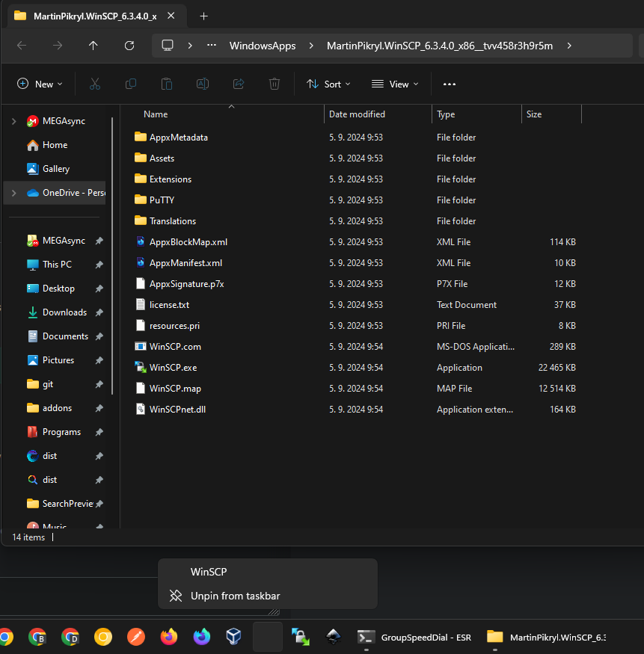Delete selected item using trash icon
The image size is (644, 654).
(274, 84)
